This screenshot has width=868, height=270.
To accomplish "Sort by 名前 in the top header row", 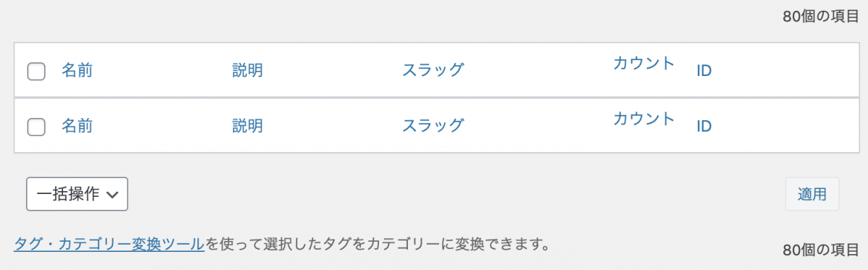I will pyautogui.click(x=77, y=70).
